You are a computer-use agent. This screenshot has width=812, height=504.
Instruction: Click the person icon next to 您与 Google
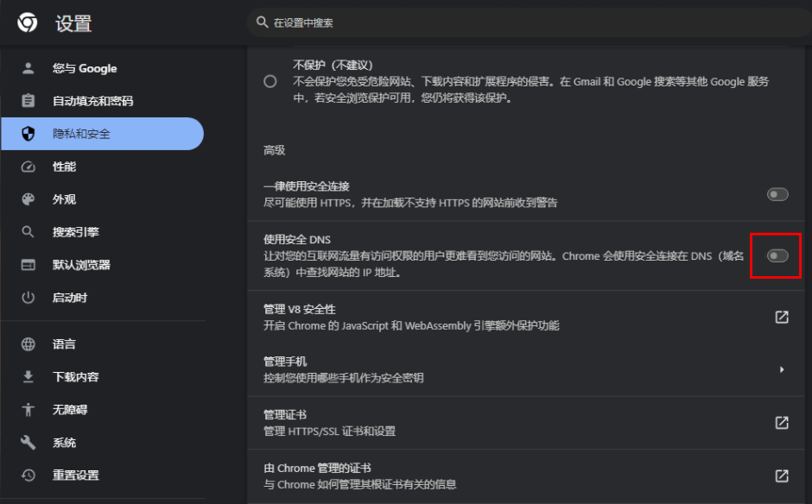(x=28, y=68)
